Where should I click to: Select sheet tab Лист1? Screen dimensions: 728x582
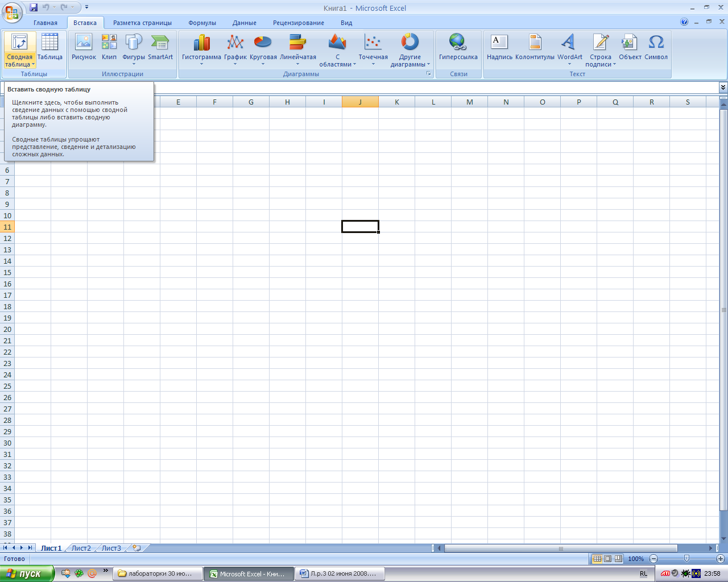[x=51, y=548]
